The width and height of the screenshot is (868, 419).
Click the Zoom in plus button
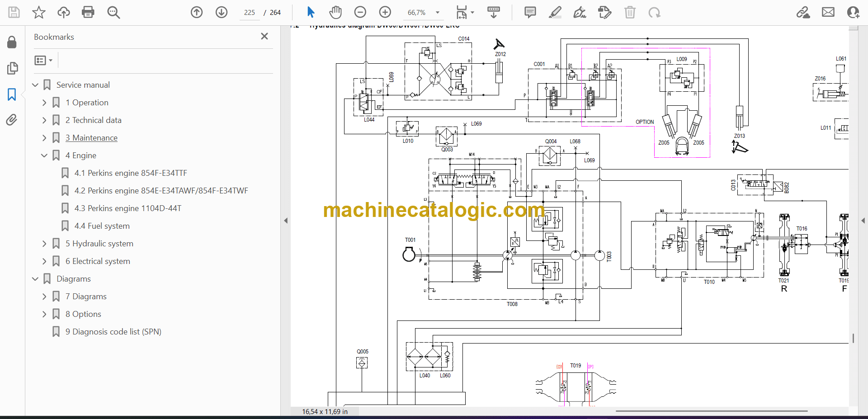385,12
